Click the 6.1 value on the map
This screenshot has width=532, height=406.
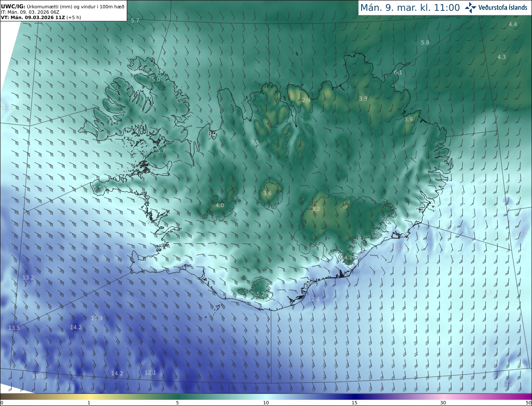click(x=398, y=73)
